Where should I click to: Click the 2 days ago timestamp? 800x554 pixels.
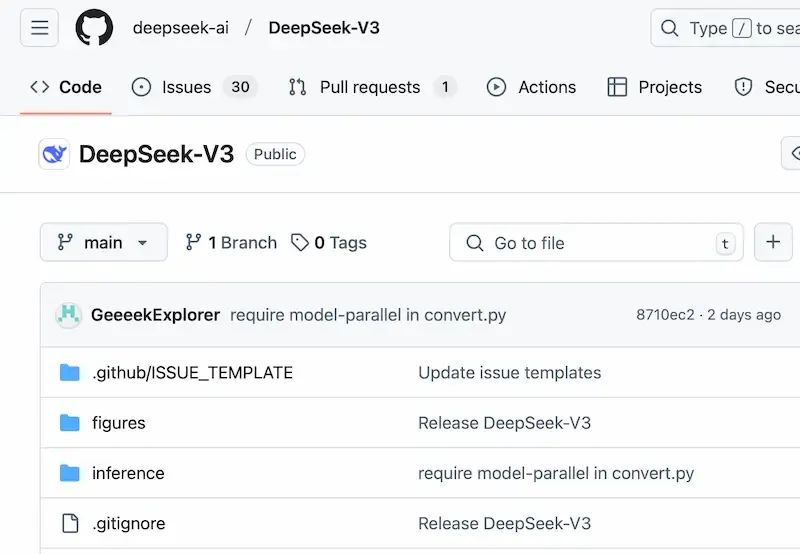pyautogui.click(x=744, y=315)
